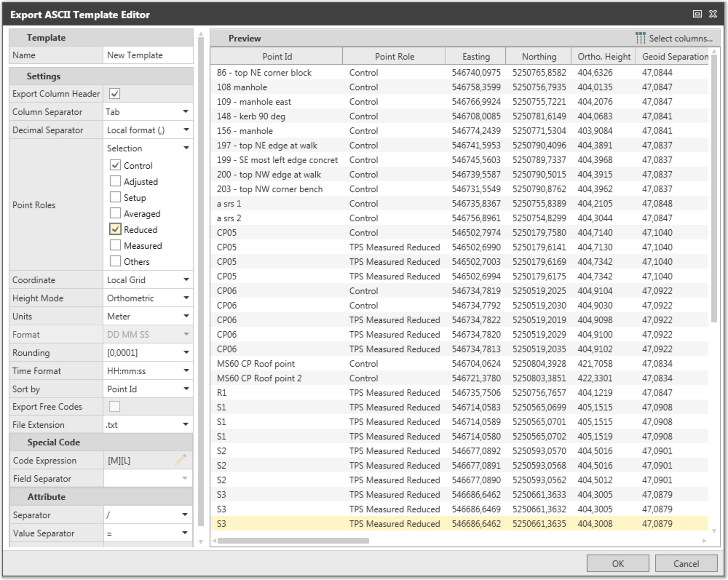Open the Attribute Separator dropdown

pos(185,515)
